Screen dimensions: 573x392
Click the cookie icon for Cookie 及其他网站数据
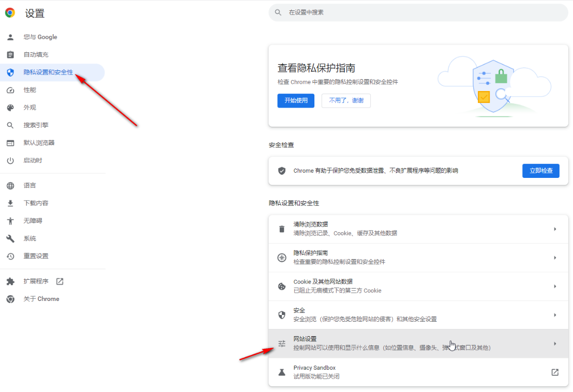[x=282, y=287]
